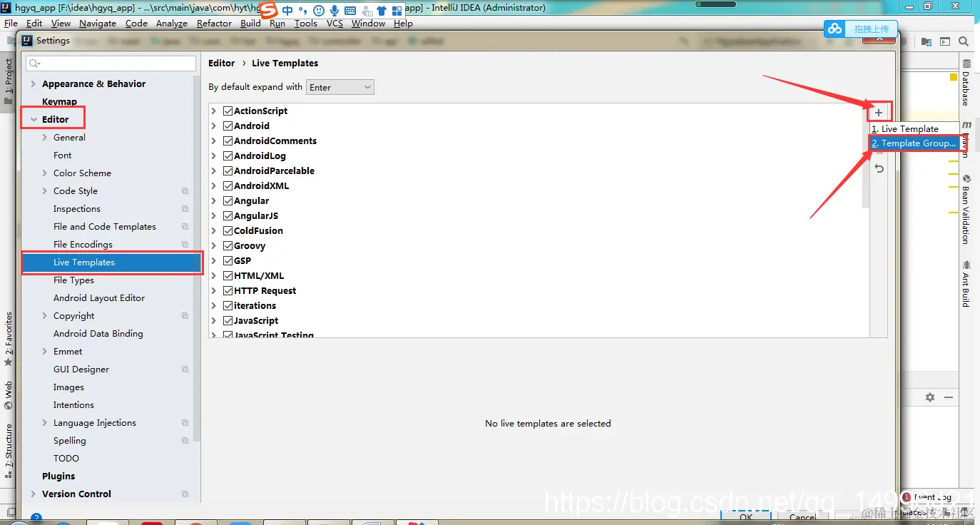Uncheck the ActionScript template group
This screenshot has height=525, width=980.
[x=228, y=111]
